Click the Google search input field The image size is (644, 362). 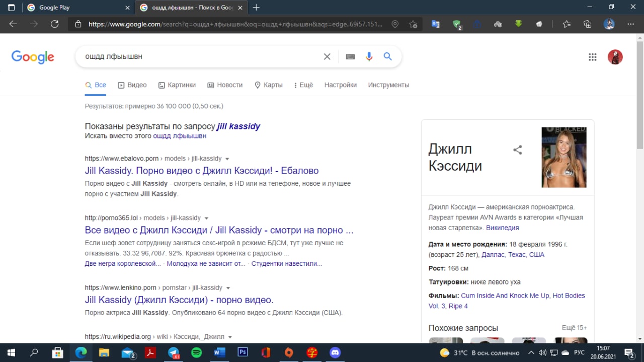coord(201,56)
